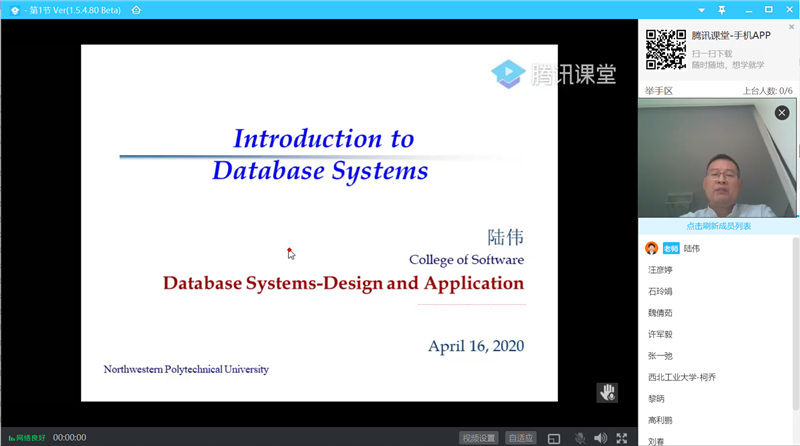Click the QR code image
Viewport: 800px width, 446px height.
[665, 50]
